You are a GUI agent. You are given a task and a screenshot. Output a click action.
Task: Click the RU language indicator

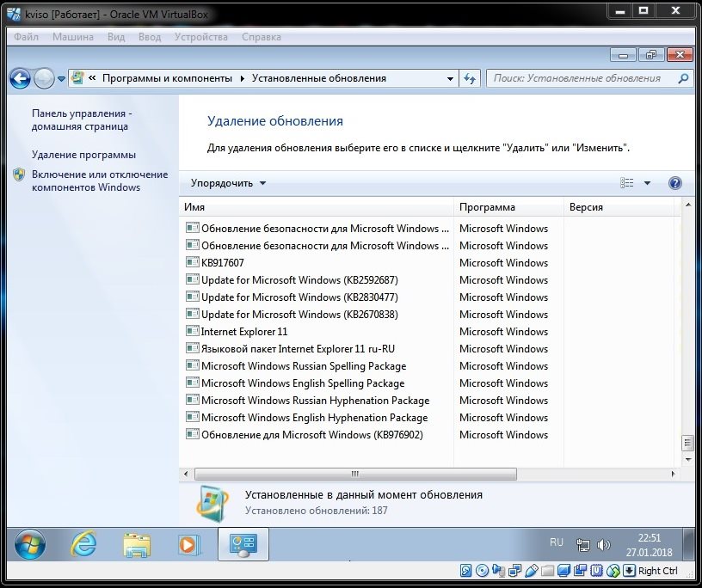pos(556,542)
